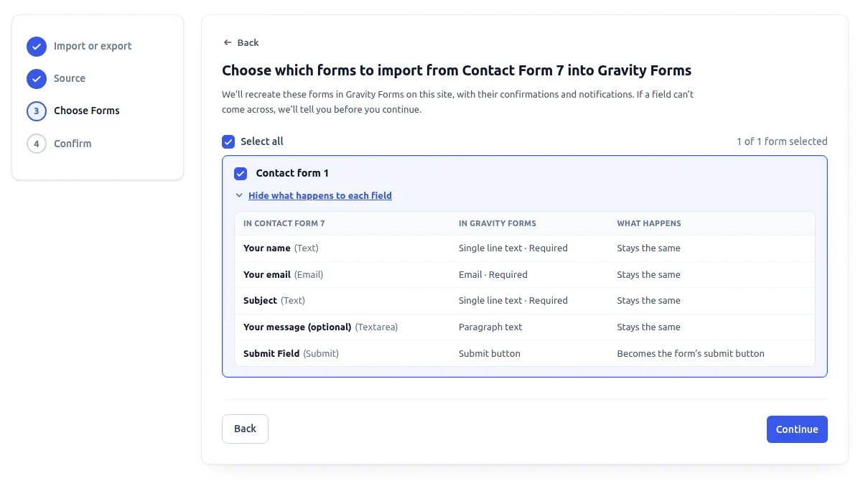Image resolution: width=863 pixels, height=504 pixels.
Task: Click the step 4 circle for Confirm
Action: coord(37,144)
